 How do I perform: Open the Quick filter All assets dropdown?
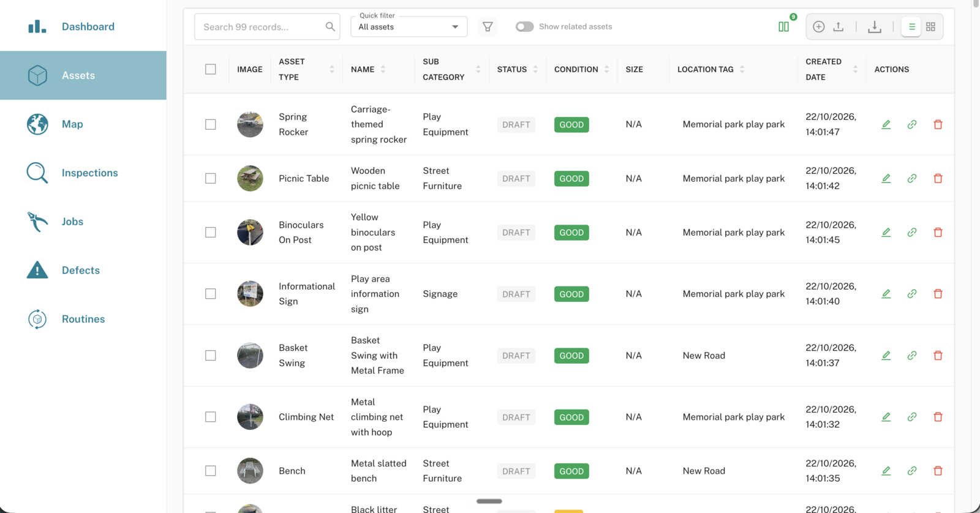409,27
